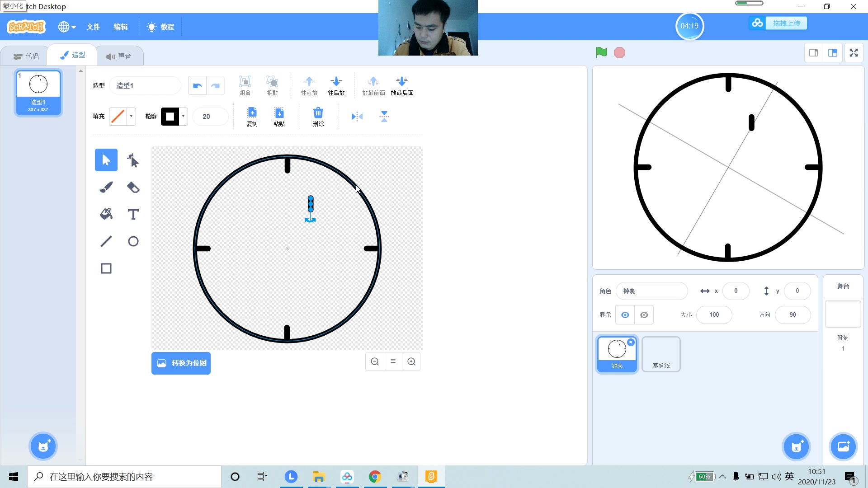Switch to the 代码 tab
The height and width of the screenshot is (488, 868).
[x=26, y=56]
